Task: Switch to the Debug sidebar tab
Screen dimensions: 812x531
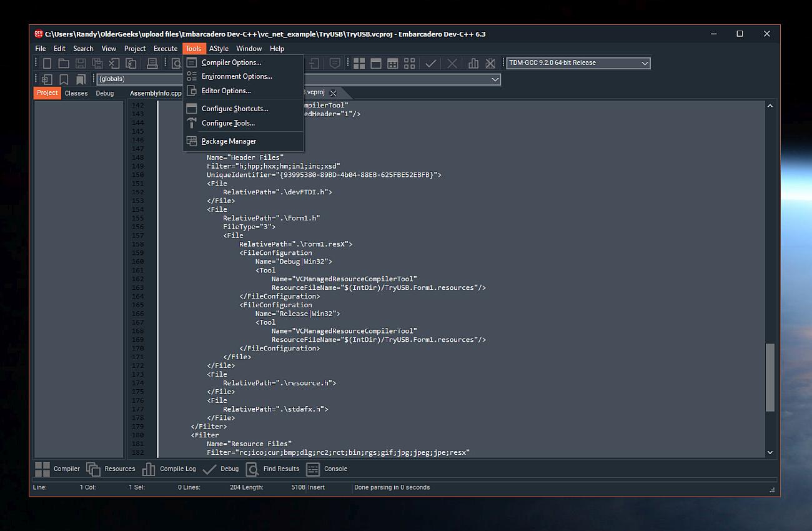Action: tap(105, 93)
